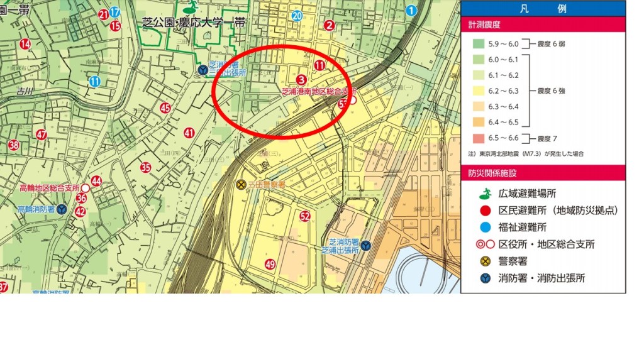
Task: Click blue welfare shelter marker 20
Action: [297, 16]
